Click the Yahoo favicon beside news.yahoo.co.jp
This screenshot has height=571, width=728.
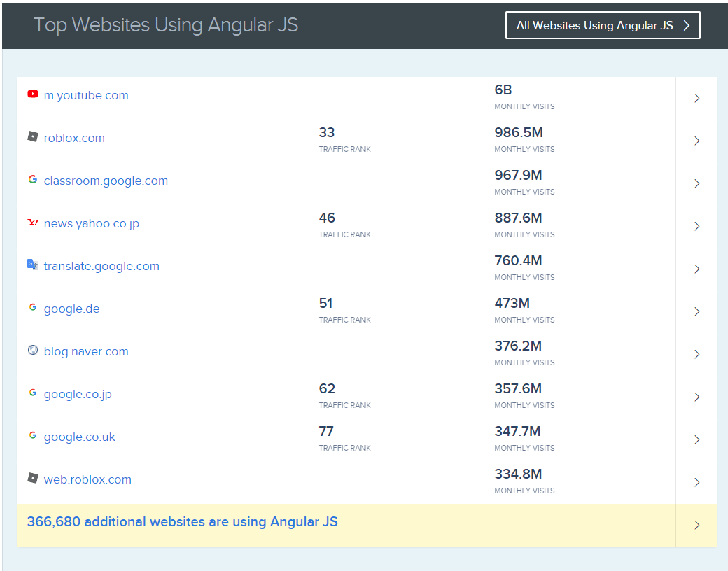click(32, 222)
